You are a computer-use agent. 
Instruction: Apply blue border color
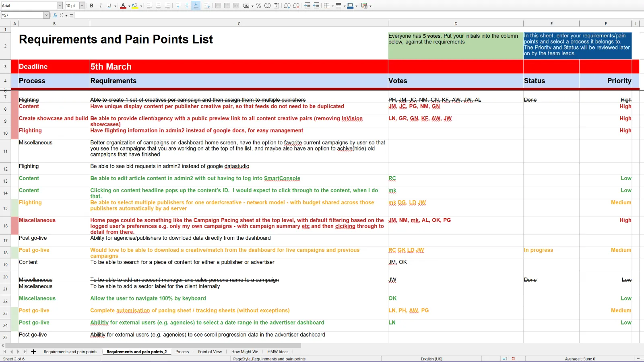[x=350, y=6]
